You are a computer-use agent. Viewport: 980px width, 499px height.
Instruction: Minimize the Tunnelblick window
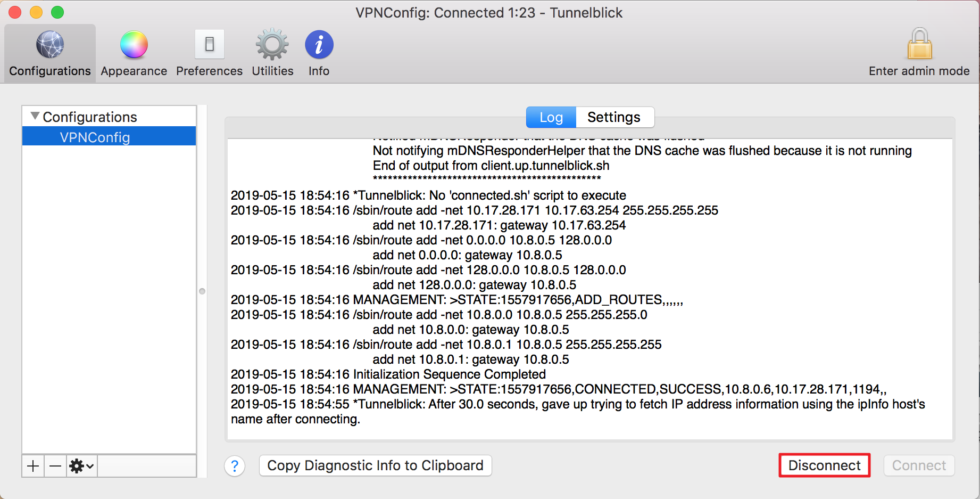[x=36, y=12]
